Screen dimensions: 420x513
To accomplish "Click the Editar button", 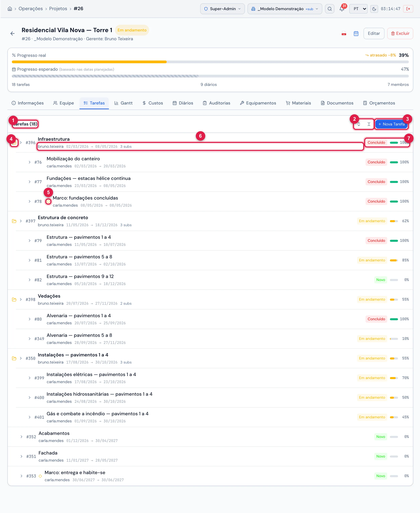I will pyautogui.click(x=374, y=33).
